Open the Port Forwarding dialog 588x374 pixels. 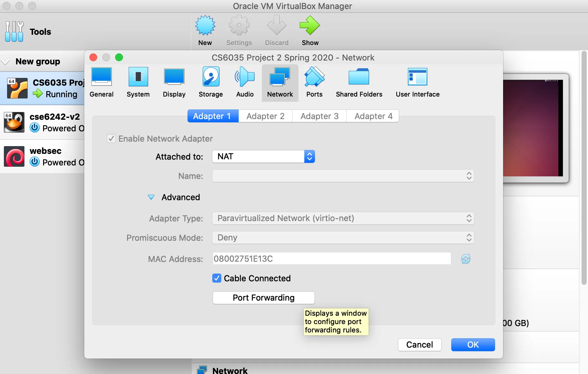263,298
